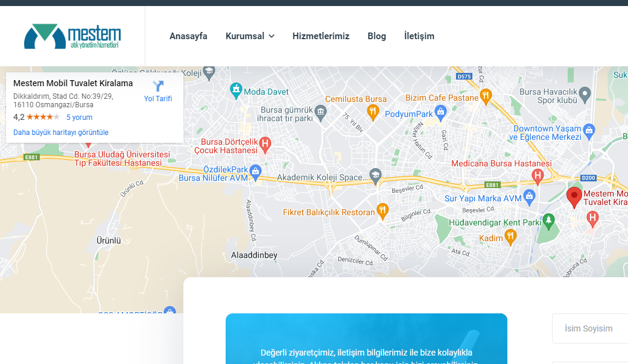Click the Ürünlü map label
This screenshot has height=364, width=628.
(109, 241)
